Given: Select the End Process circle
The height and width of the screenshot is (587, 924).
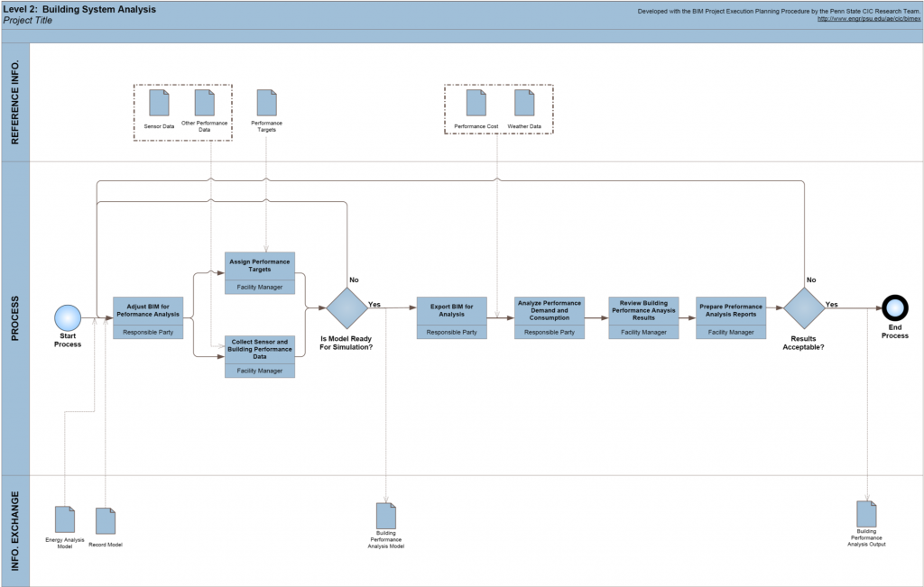Looking at the screenshot, I should pyautogui.click(x=895, y=308).
